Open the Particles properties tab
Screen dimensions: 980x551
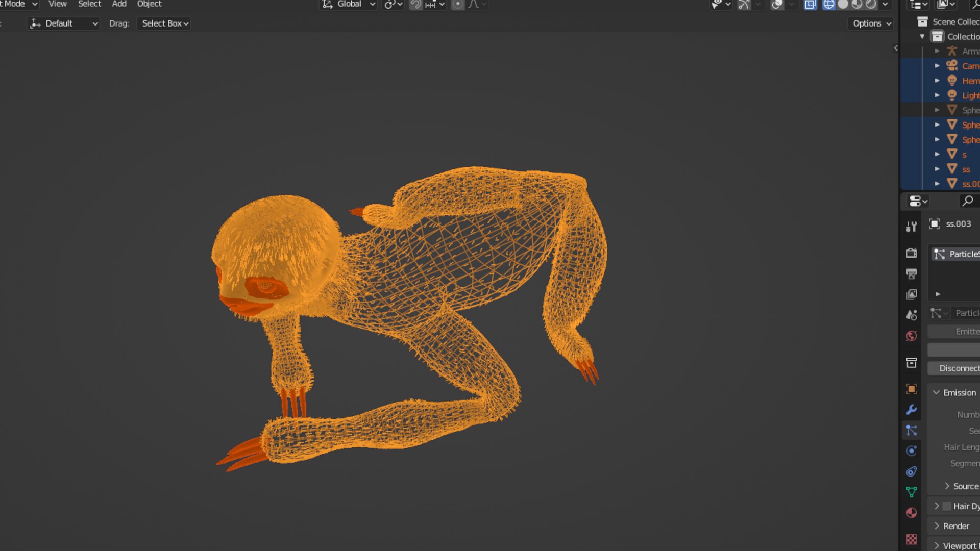pyautogui.click(x=911, y=430)
